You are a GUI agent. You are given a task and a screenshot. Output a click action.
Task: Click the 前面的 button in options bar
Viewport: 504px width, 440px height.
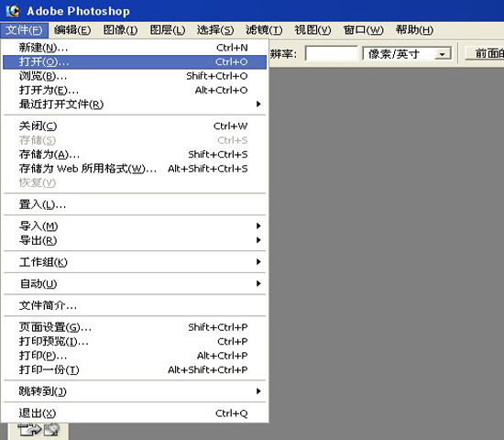485,53
